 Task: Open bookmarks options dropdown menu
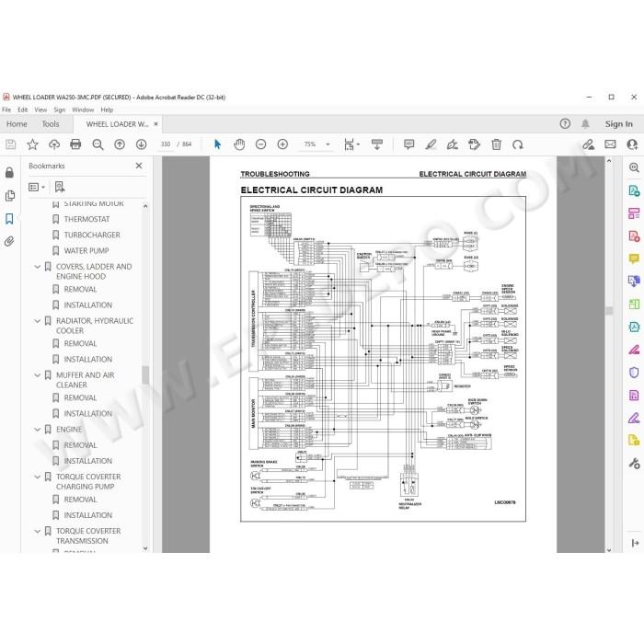(37, 187)
